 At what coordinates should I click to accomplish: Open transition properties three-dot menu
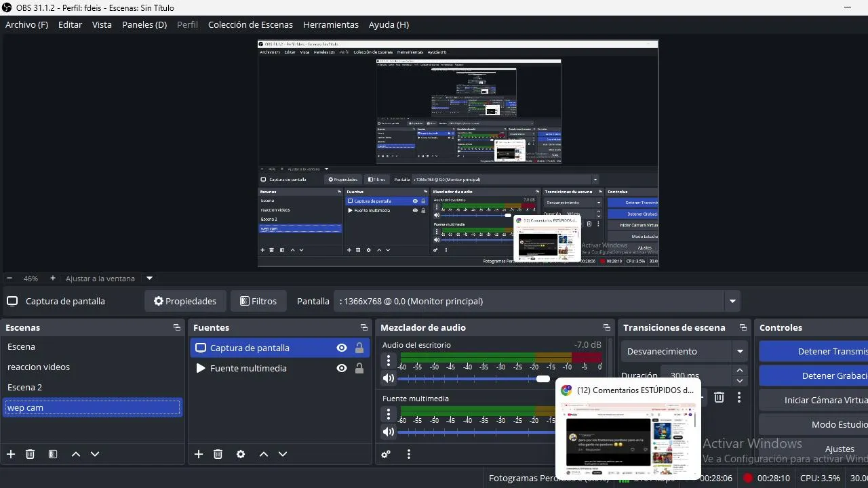739,397
